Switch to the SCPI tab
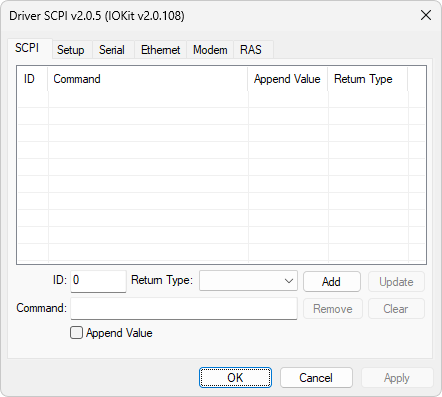Screen dimensions: 442x397 29,48
